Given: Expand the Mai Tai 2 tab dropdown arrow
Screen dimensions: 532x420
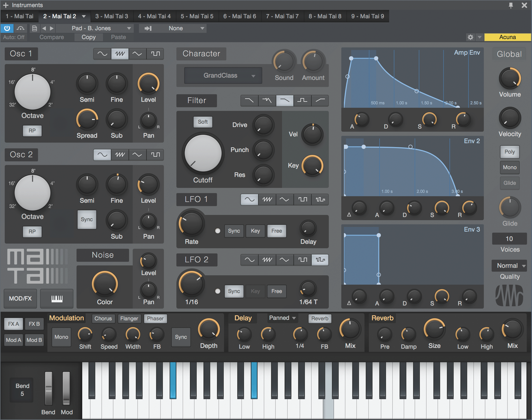Looking at the screenshot, I should [x=84, y=16].
